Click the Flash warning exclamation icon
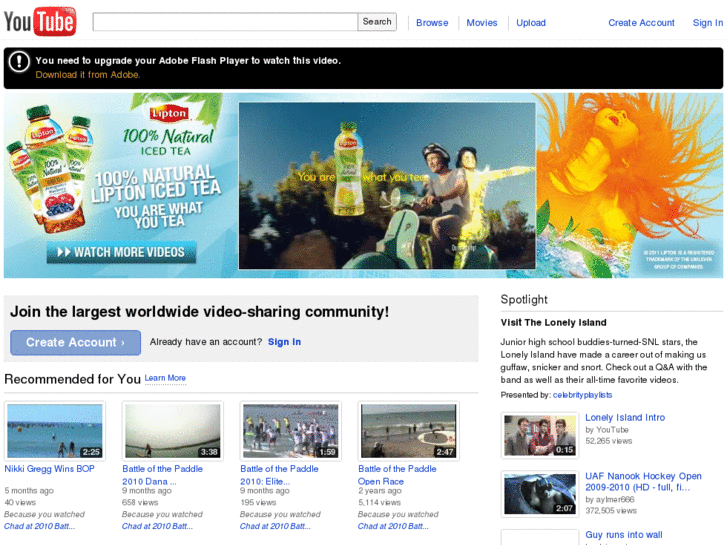Viewport: 727px width, 545px height. [19, 62]
